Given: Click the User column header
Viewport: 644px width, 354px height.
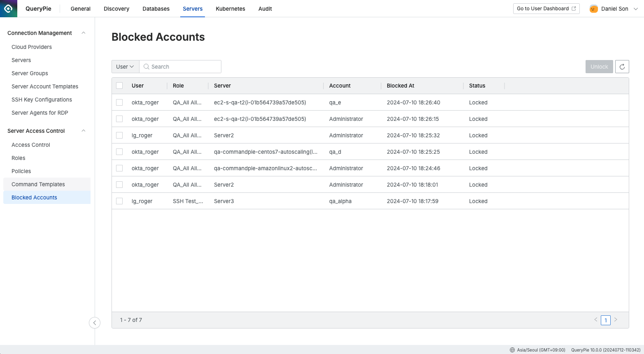Looking at the screenshot, I should pos(138,86).
